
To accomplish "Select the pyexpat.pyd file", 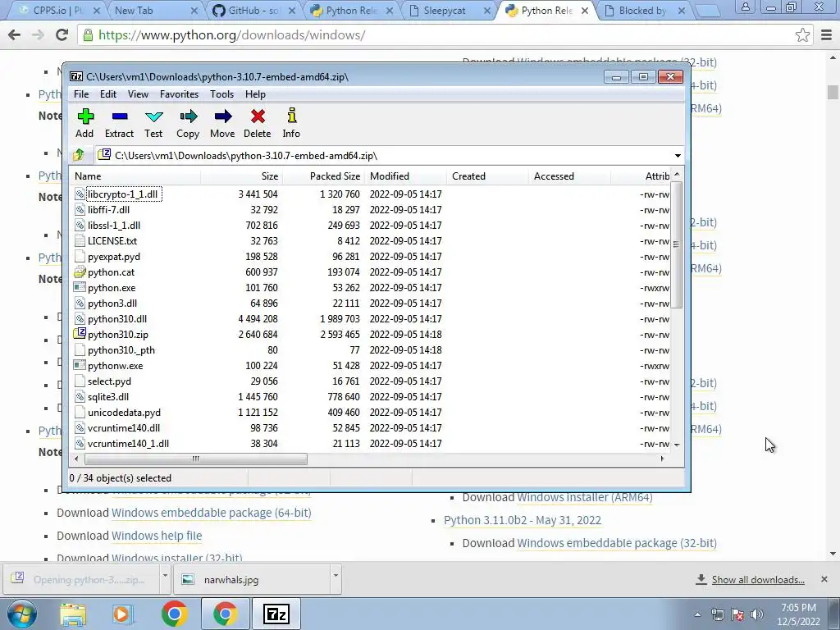I will click(113, 257).
